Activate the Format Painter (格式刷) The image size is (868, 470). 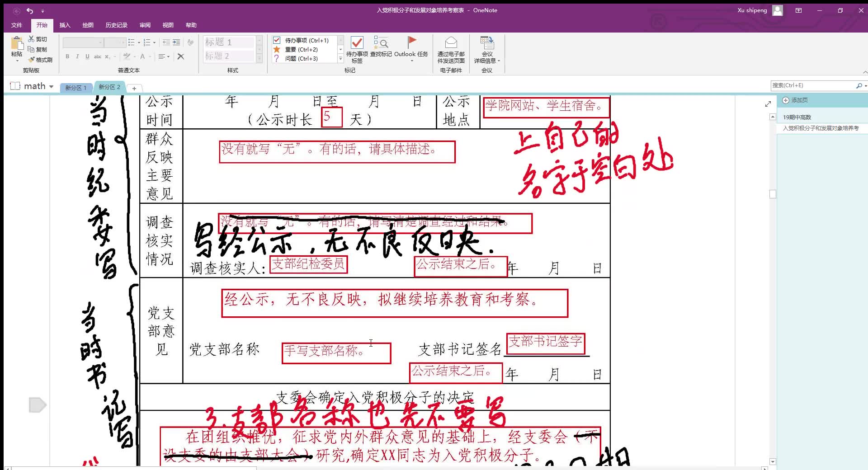[40, 60]
